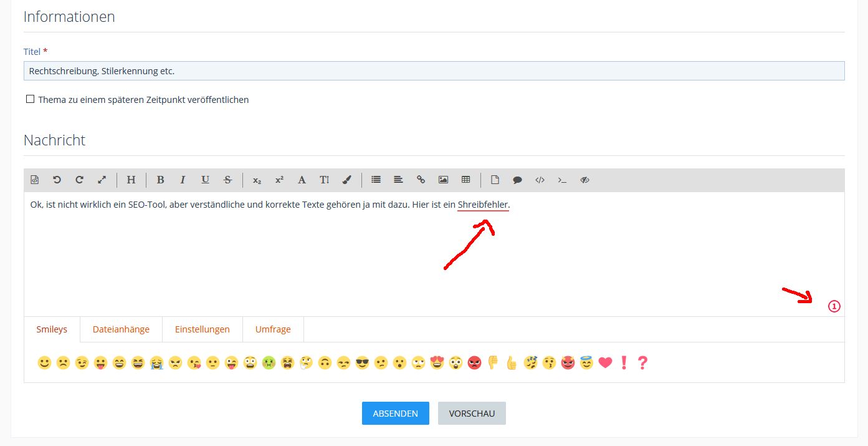Click the Vorschau button
The image size is (868, 446).
(472, 413)
